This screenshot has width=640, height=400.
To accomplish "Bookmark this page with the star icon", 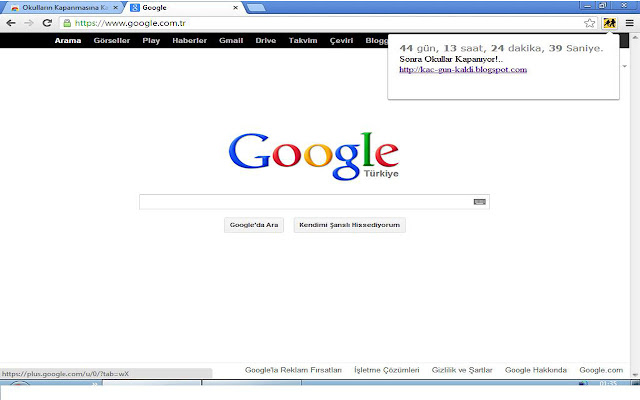I will click(589, 23).
